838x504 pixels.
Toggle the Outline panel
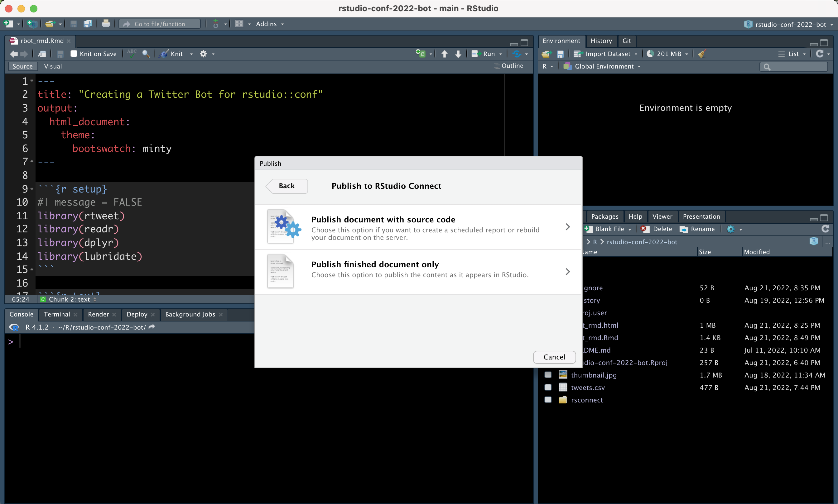click(508, 66)
